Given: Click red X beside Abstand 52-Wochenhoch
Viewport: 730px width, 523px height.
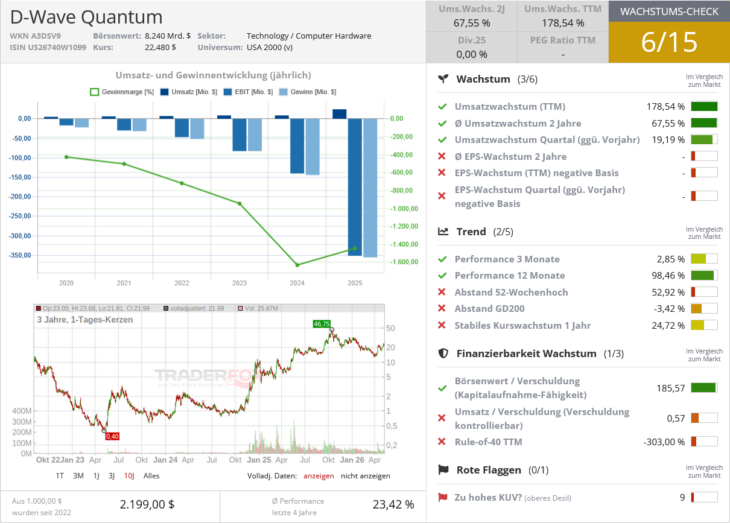Looking at the screenshot, I should click(442, 292).
